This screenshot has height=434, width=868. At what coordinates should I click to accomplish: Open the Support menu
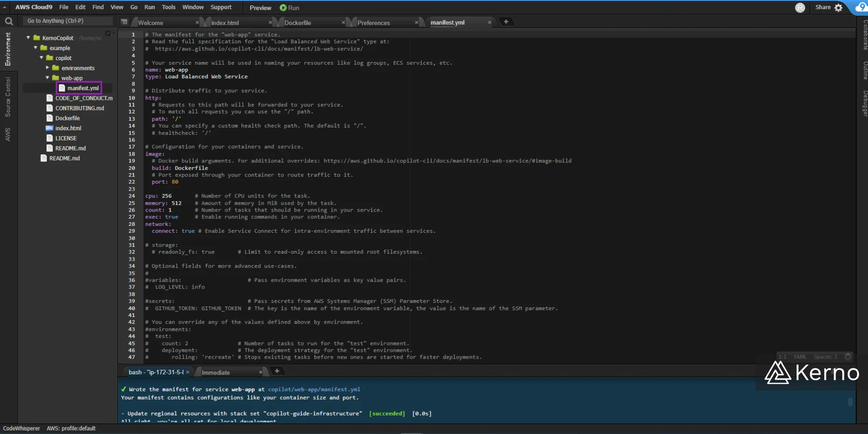(x=221, y=7)
